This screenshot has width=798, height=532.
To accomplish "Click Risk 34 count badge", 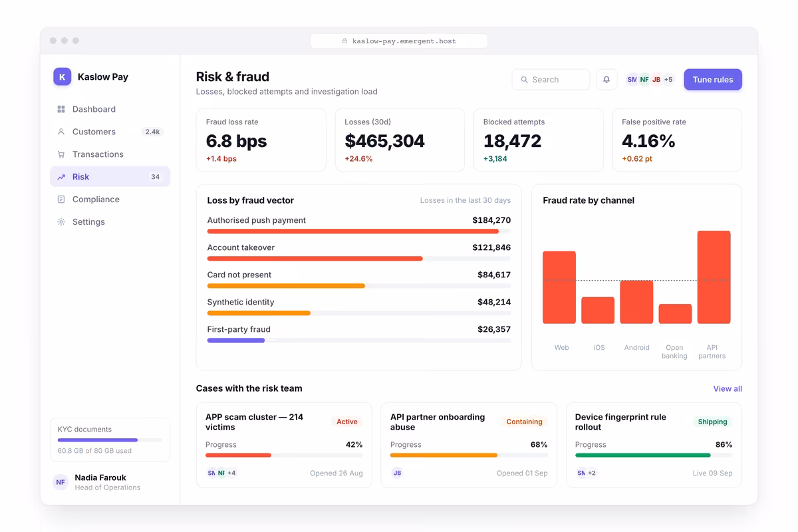I will pos(155,177).
